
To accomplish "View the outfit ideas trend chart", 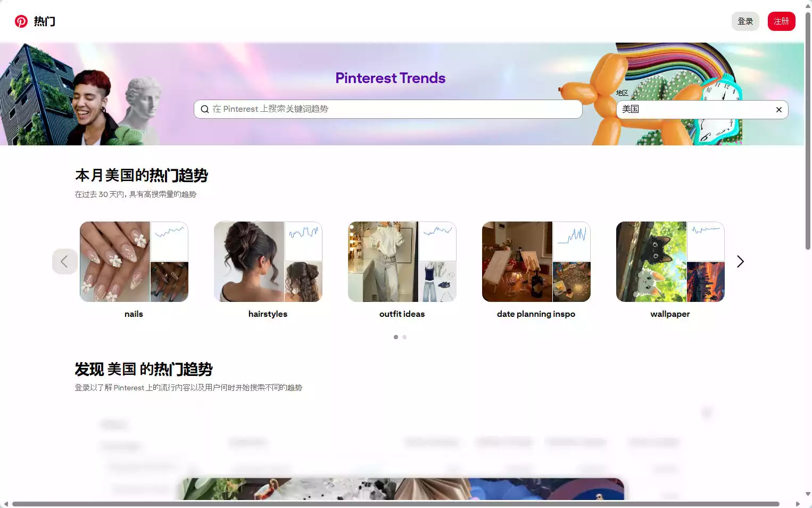I will coord(438,241).
